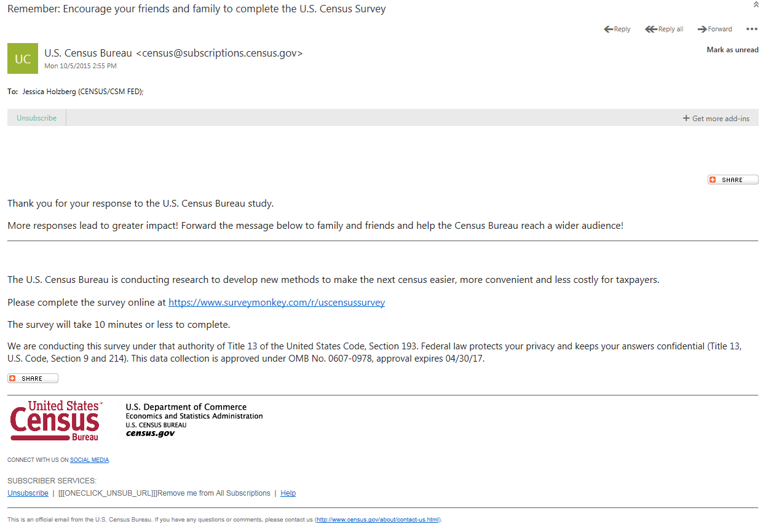
Task: Mark the message as unread
Action: tap(732, 50)
